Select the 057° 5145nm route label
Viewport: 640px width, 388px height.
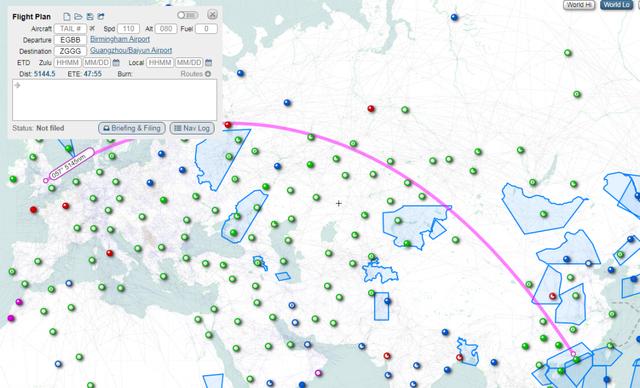(71, 164)
